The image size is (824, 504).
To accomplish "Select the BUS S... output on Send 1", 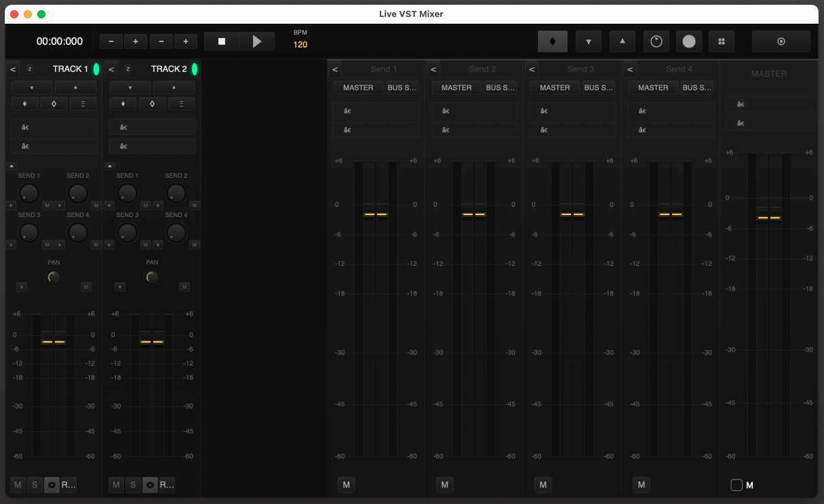I will tap(402, 88).
